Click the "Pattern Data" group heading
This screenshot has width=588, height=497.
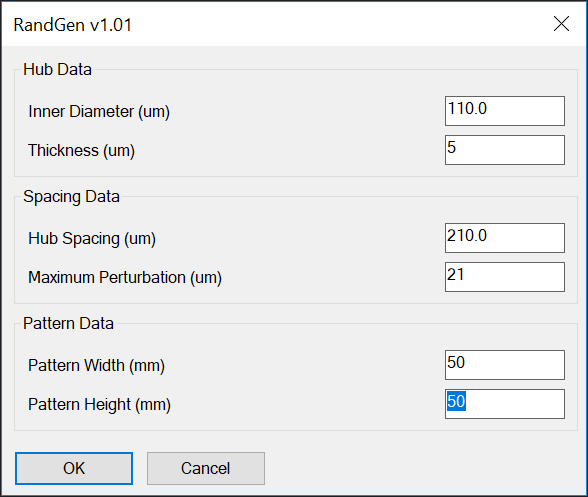tap(68, 323)
